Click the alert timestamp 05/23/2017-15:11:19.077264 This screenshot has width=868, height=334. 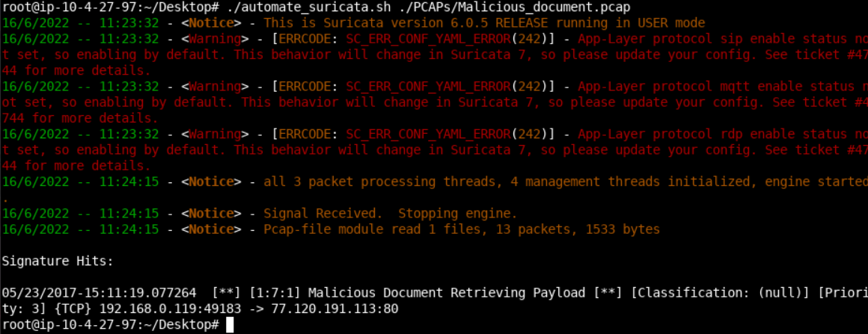pyautogui.click(x=99, y=293)
